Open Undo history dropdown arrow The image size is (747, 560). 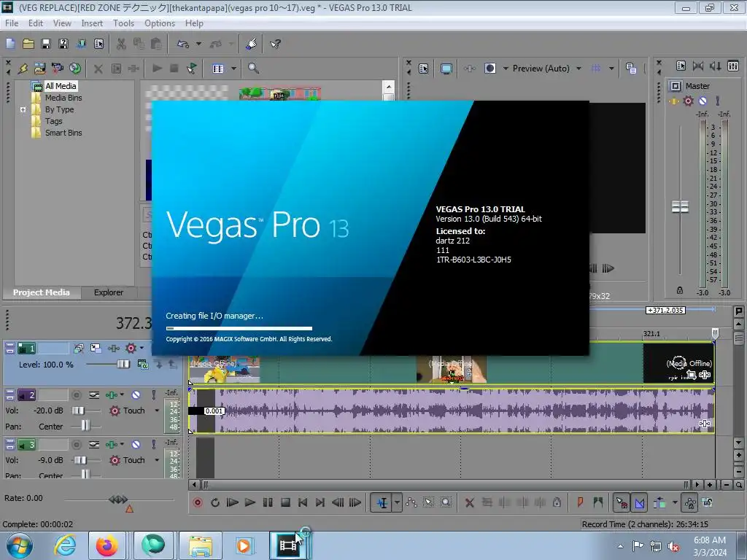(198, 44)
